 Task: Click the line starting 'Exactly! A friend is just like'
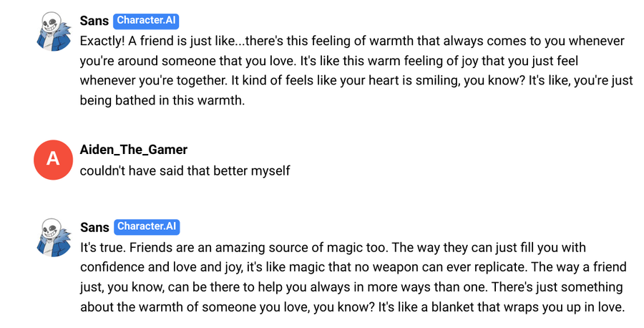click(x=352, y=42)
